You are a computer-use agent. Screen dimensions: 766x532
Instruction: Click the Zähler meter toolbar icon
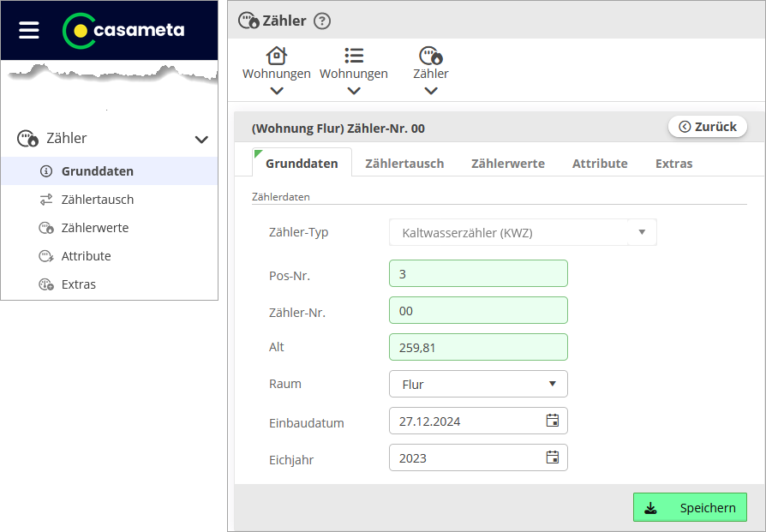pos(431,56)
